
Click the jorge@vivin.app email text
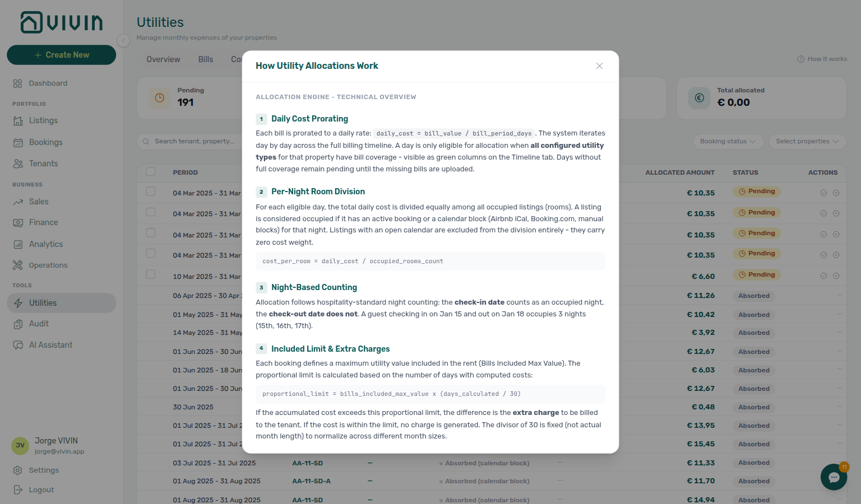(59, 452)
